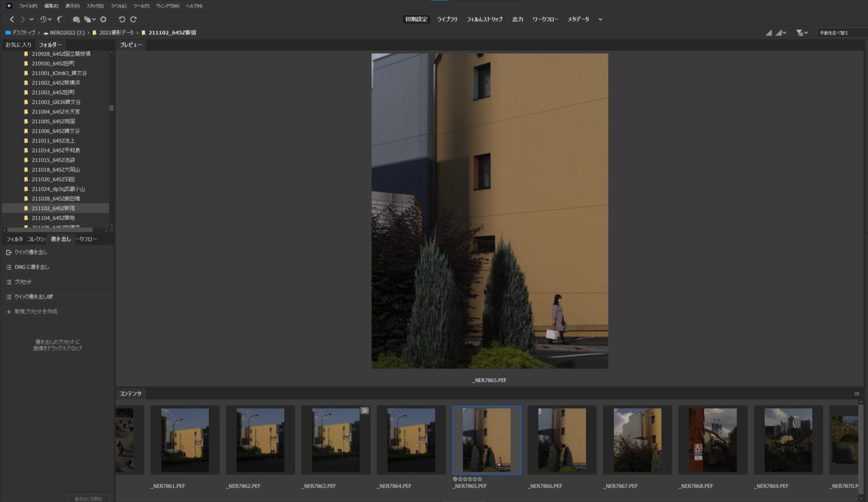Click the boomerang return-to-app icon
This screenshot has width=868, height=502.
click(59, 19)
